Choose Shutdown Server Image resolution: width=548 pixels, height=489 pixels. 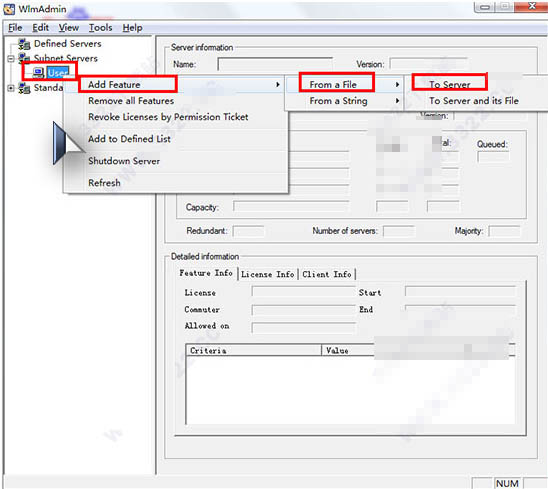tap(124, 161)
